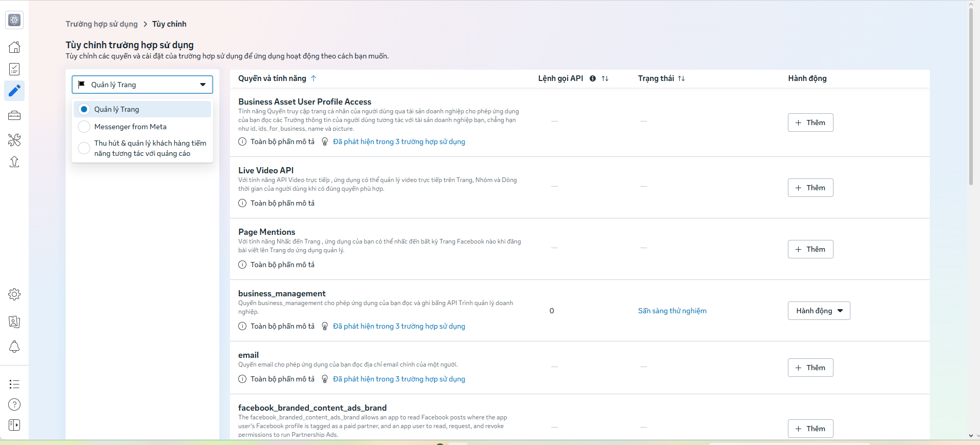
Task: Select the pencil use-case customization icon
Action: coord(14,91)
